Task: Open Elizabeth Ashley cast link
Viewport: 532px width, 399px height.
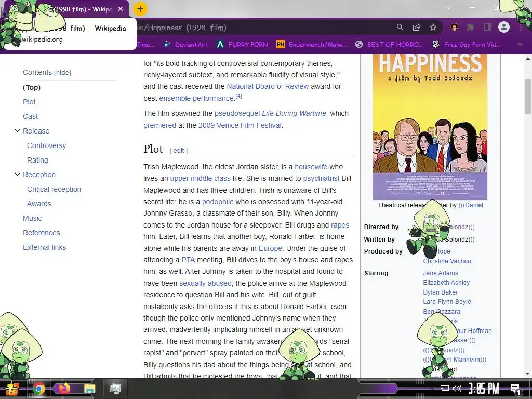Action: point(446,283)
